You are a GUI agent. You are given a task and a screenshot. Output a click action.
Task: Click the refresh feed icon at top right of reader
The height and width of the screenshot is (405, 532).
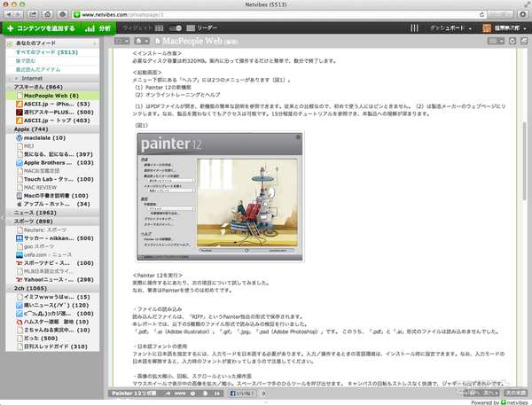pyautogui.click(x=512, y=41)
